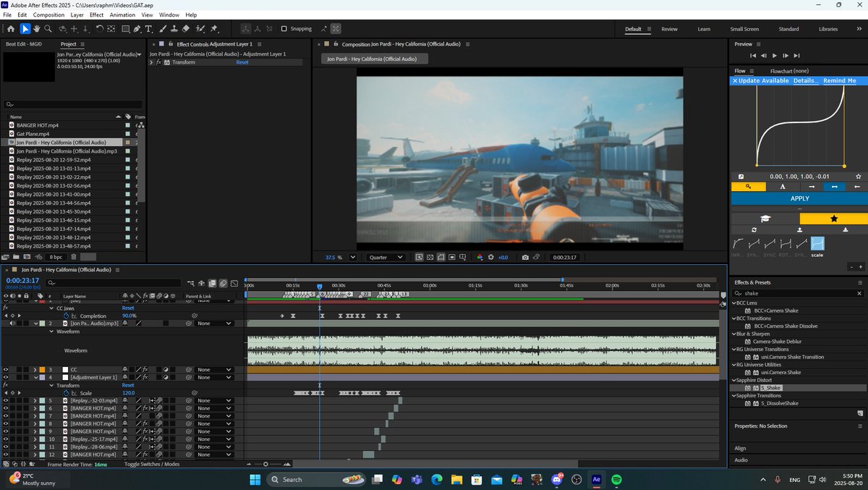Mute audio of the Jon Pardi mp3 layer
The height and width of the screenshot is (490, 868).
12,324
